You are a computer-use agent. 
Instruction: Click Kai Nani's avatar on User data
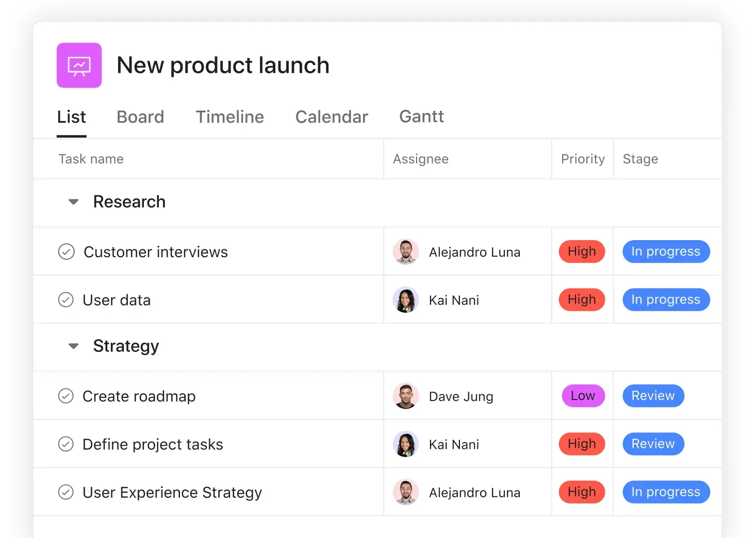click(x=406, y=300)
